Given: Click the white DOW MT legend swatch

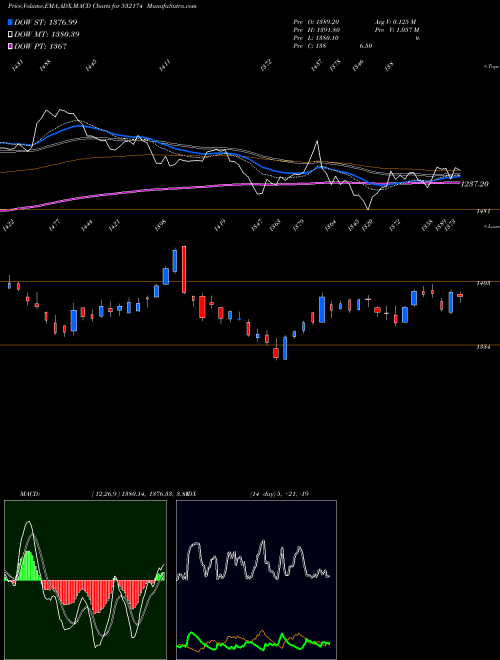Looking at the screenshot, I should [x=11, y=34].
